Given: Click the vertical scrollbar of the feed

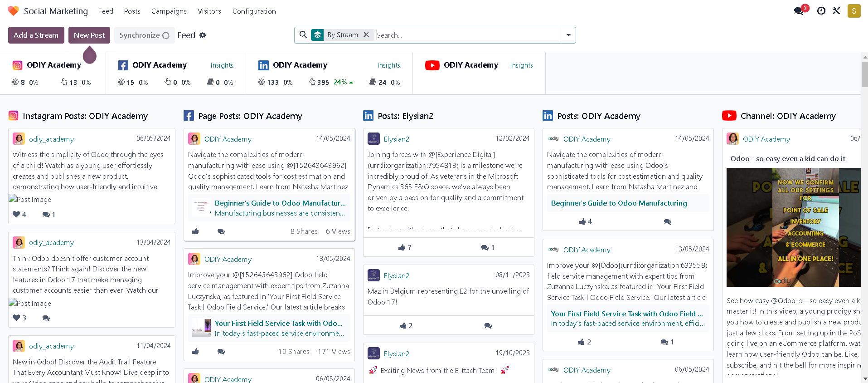Looking at the screenshot, I should 864,74.
